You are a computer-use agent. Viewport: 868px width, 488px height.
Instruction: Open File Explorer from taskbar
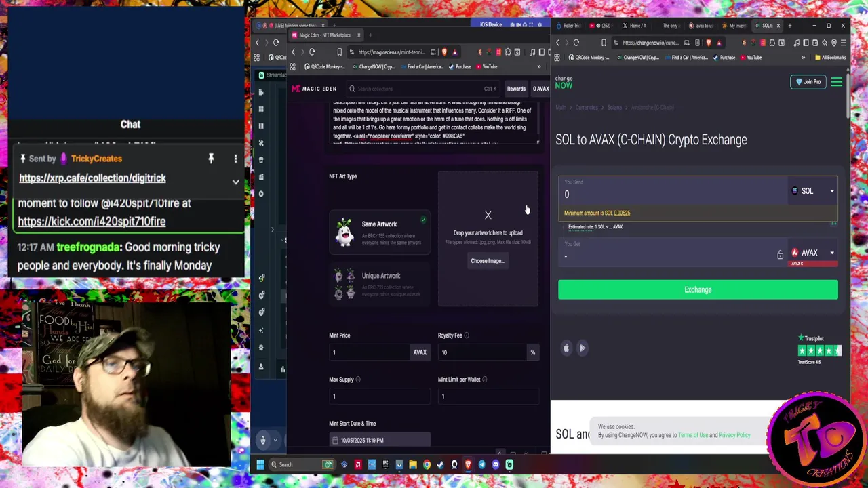tap(412, 464)
